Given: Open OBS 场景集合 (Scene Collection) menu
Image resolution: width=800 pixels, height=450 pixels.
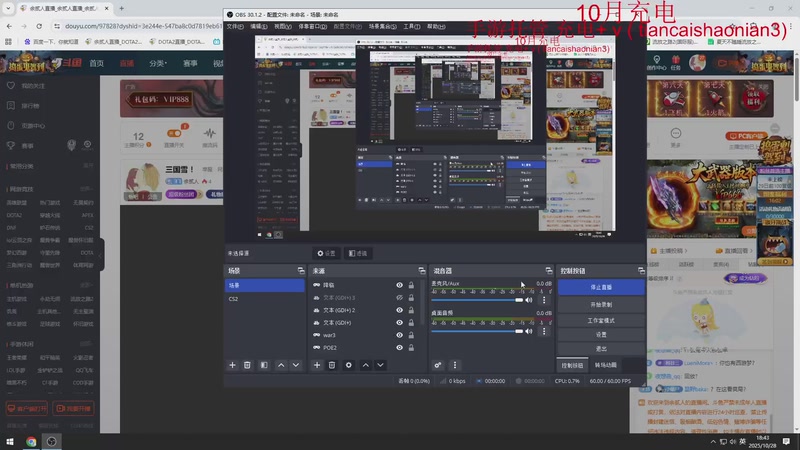Looking at the screenshot, I should click(x=383, y=27).
